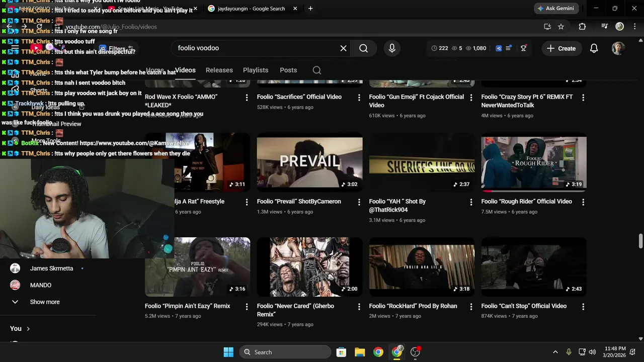Open Foolio "Rough Rider" Official Video title
This screenshot has width=644, height=362.
pyautogui.click(x=526, y=202)
